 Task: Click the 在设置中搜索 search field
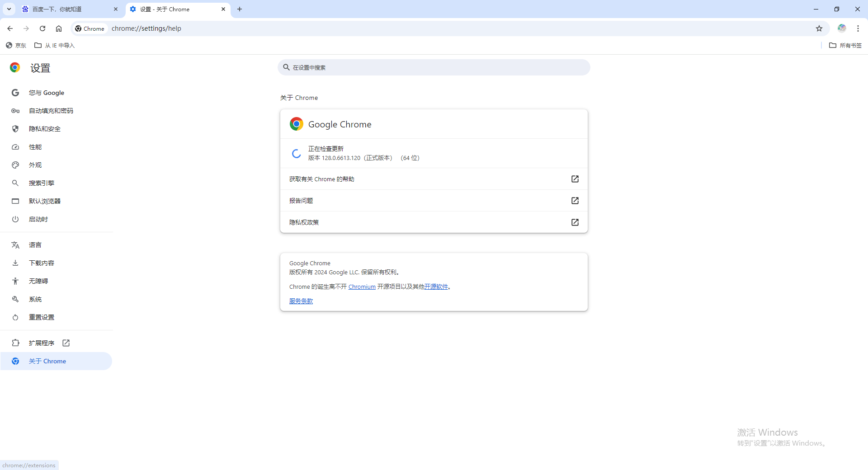point(434,67)
